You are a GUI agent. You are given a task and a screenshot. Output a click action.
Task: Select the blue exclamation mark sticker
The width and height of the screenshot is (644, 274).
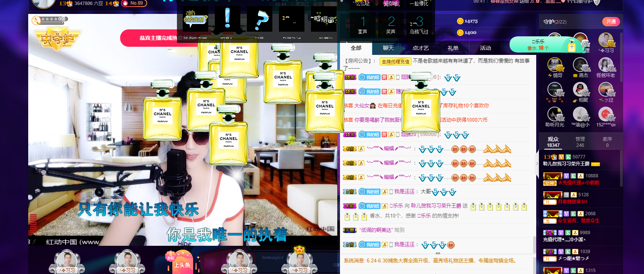pyautogui.click(x=227, y=19)
